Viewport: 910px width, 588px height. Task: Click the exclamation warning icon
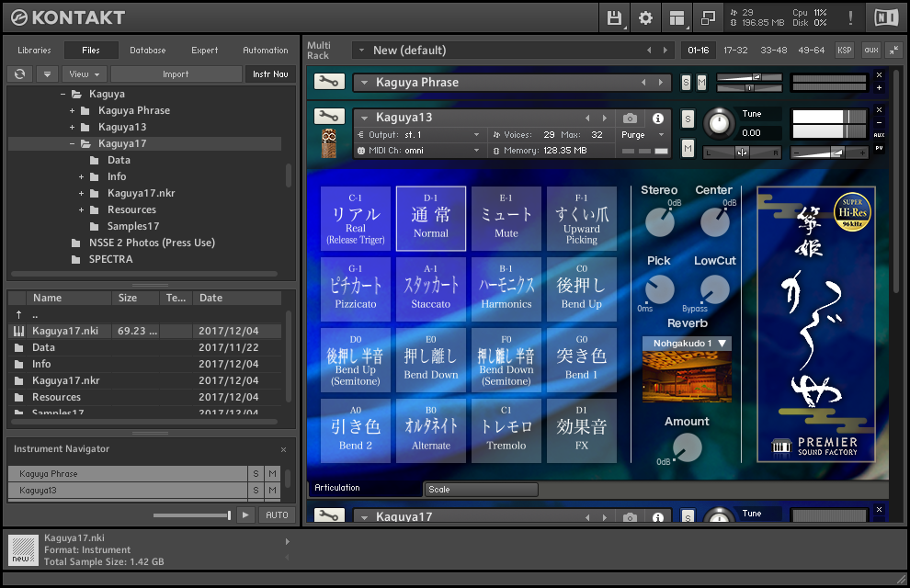click(850, 18)
